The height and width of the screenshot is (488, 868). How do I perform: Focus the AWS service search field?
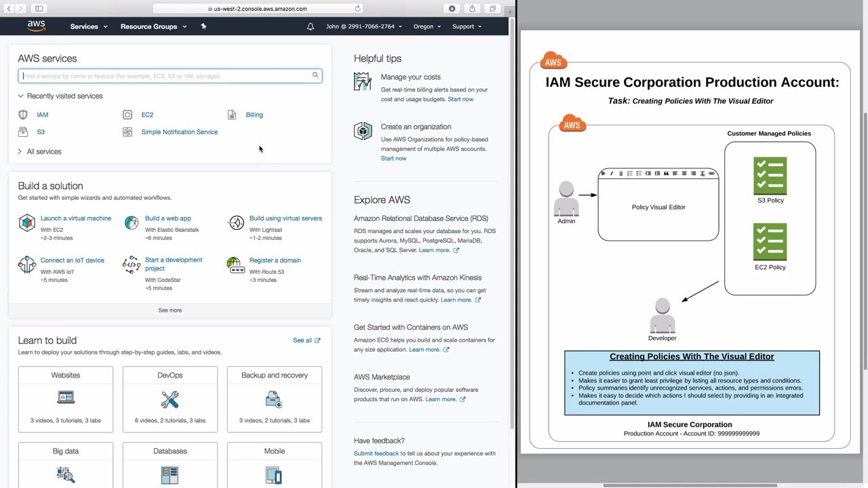(170, 76)
